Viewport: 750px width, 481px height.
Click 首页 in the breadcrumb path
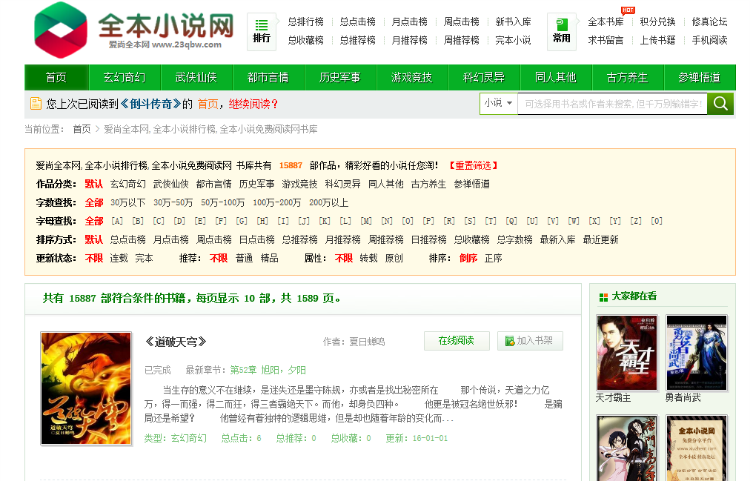pyautogui.click(x=81, y=129)
